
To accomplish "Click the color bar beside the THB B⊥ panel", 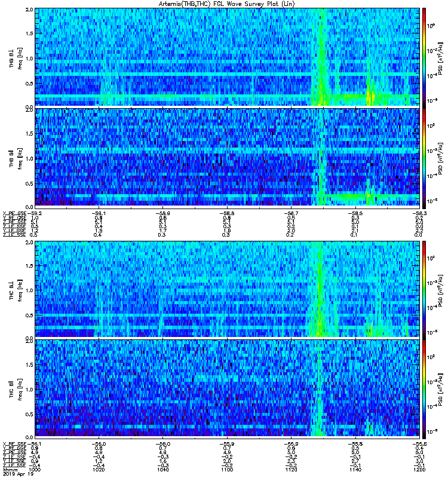I will [424, 57].
